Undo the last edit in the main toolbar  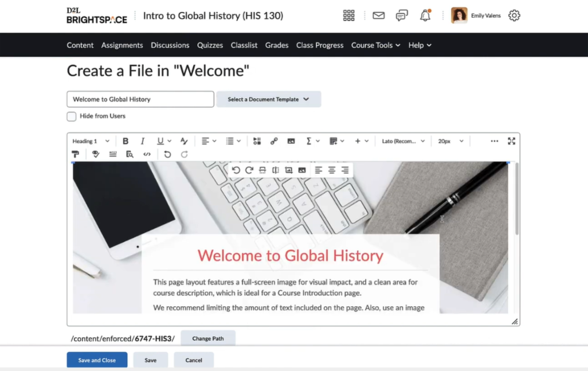tap(167, 154)
